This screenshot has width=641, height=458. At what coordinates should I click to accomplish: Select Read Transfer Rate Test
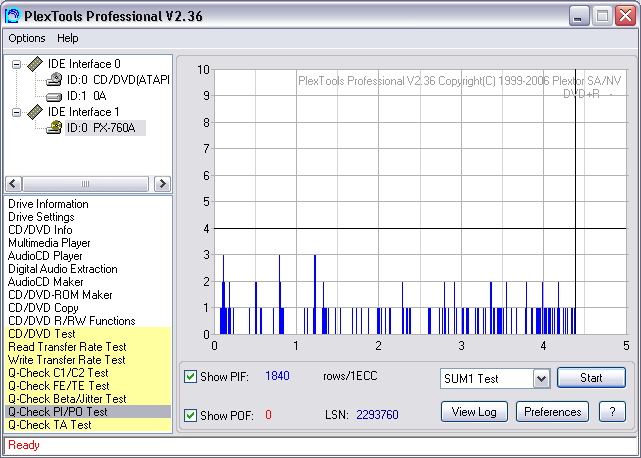[x=88, y=347]
